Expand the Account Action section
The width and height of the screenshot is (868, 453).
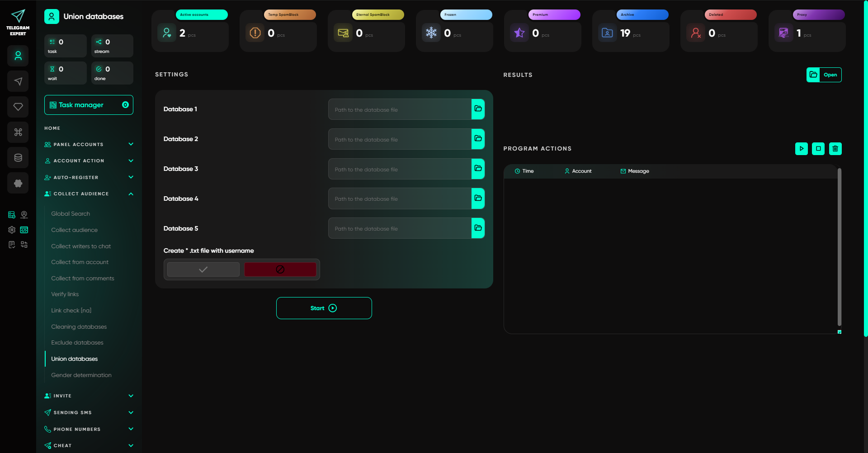89,160
